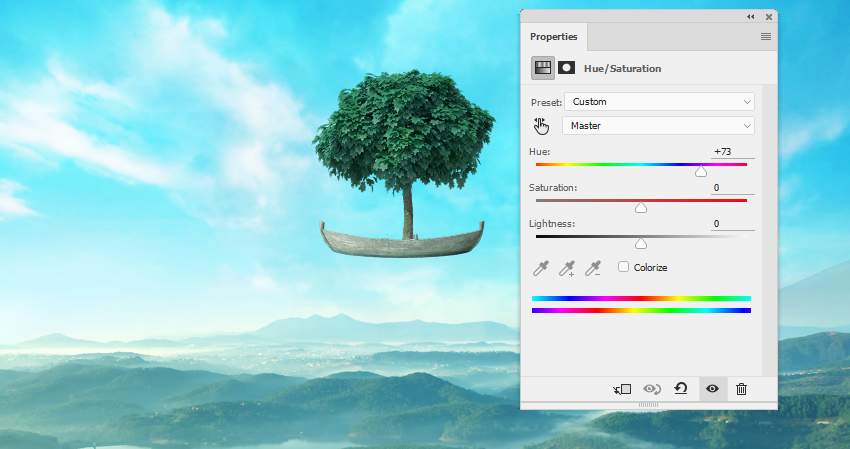Open the Preset dropdown showing Custom
The width and height of the screenshot is (850, 449).
[x=659, y=102]
